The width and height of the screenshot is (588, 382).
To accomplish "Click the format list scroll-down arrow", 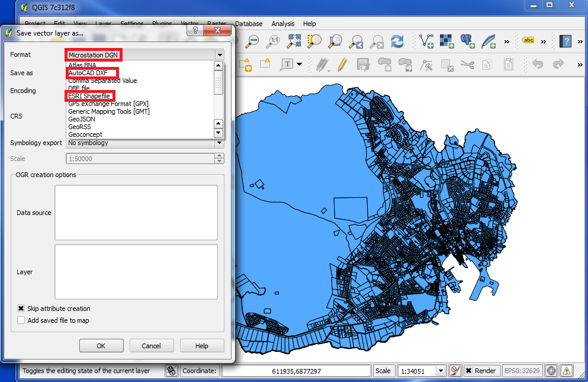I will coord(219,133).
